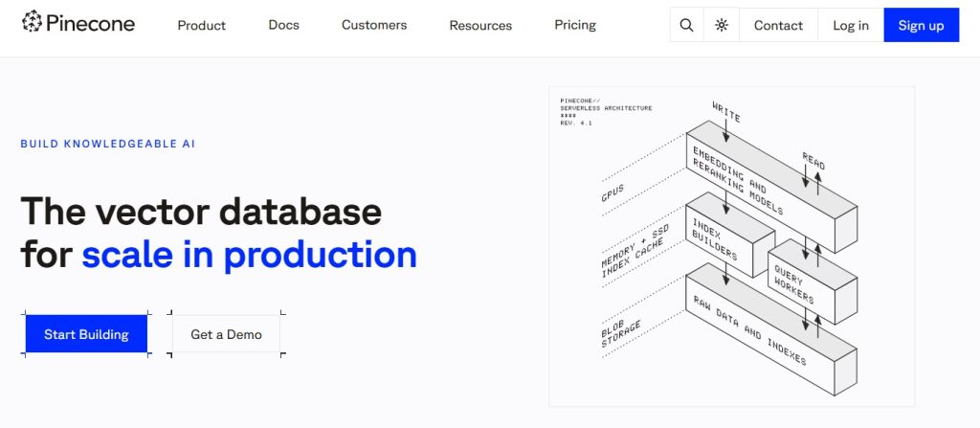Open search with the magnifier icon
This screenshot has height=428, width=980.
click(x=686, y=25)
